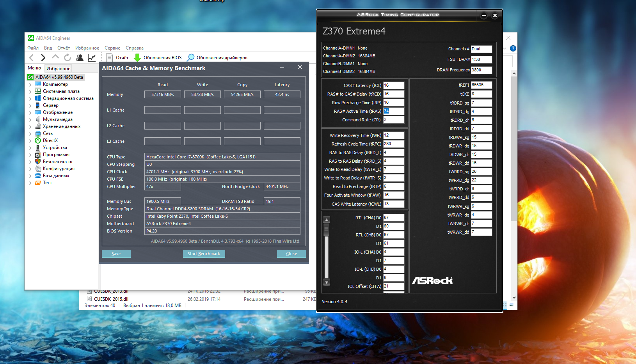Click the DRAM Frequency value field
The height and width of the screenshot is (364, 636).
(481, 70)
